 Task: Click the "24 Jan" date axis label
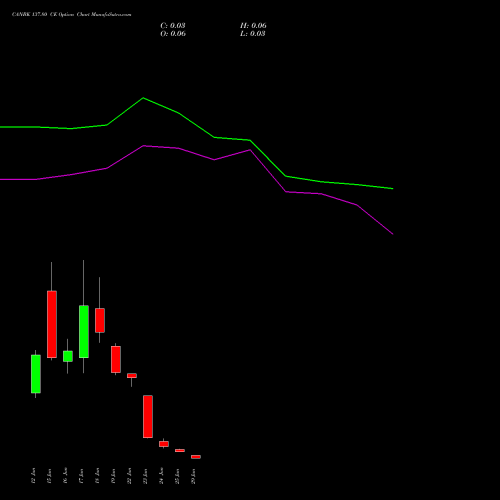pos(161,476)
